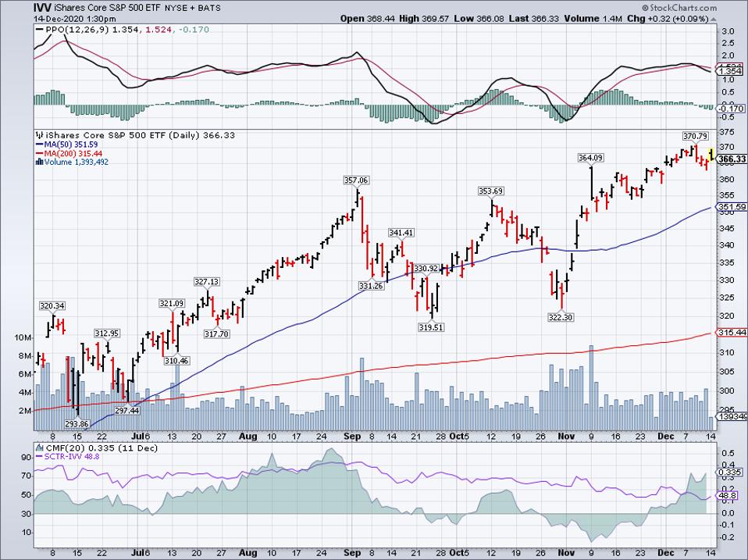Viewport: 748px width, 560px height.
Task: Click the SCTR-IVV 48.8 legend label
Action: point(72,456)
